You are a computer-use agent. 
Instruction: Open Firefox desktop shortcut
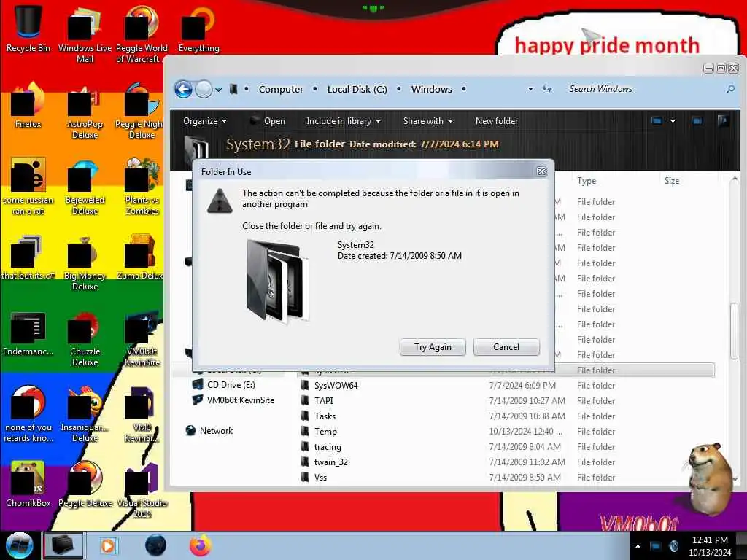pos(28,105)
